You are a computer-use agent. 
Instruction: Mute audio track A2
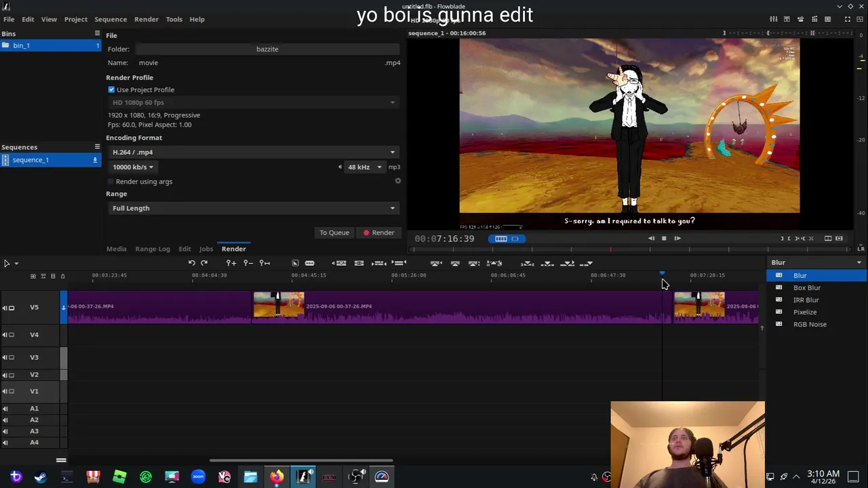click(5, 420)
